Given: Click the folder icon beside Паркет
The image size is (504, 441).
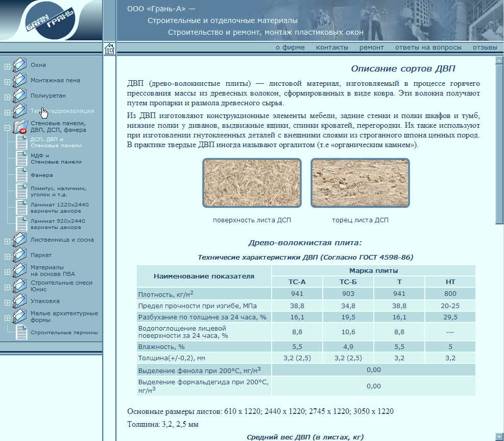Looking at the screenshot, I should pos(20,255).
